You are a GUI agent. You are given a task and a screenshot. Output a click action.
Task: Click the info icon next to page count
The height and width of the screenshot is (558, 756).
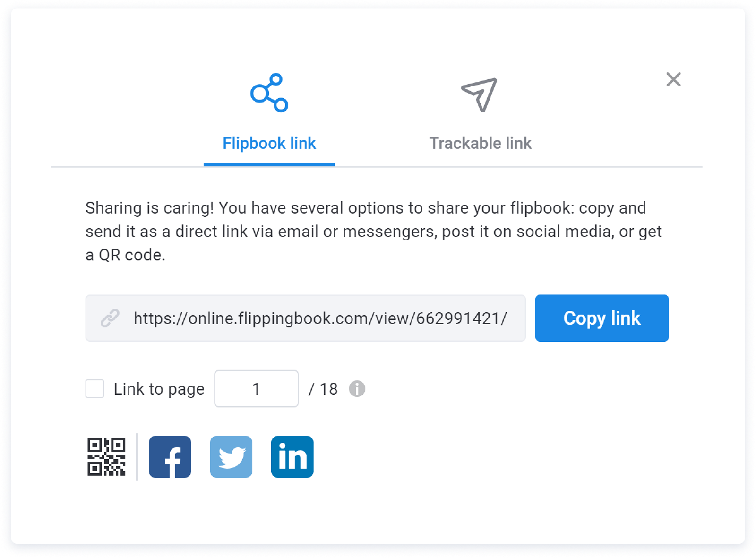pyautogui.click(x=358, y=389)
